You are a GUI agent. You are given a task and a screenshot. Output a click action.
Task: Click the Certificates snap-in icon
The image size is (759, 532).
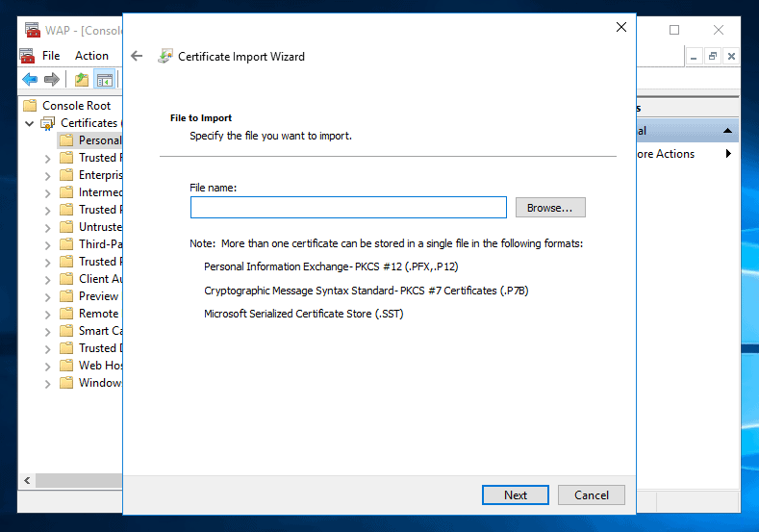click(47, 123)
